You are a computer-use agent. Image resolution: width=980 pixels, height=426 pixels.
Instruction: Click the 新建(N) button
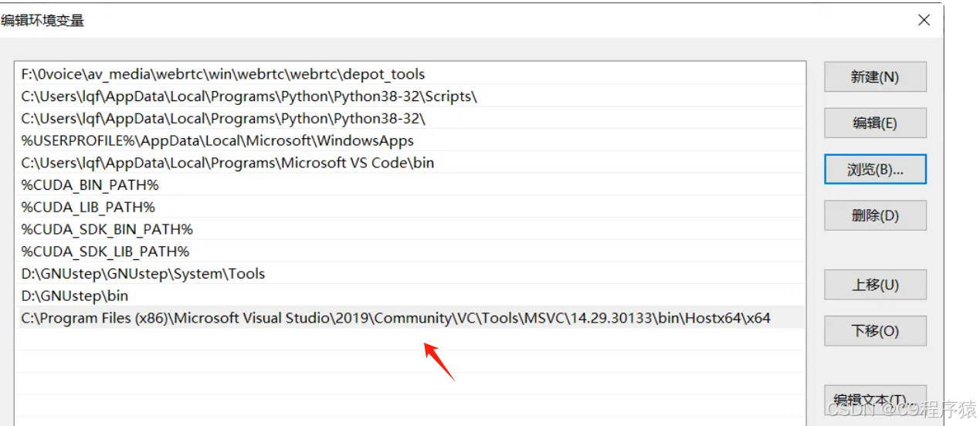[875, 77]
